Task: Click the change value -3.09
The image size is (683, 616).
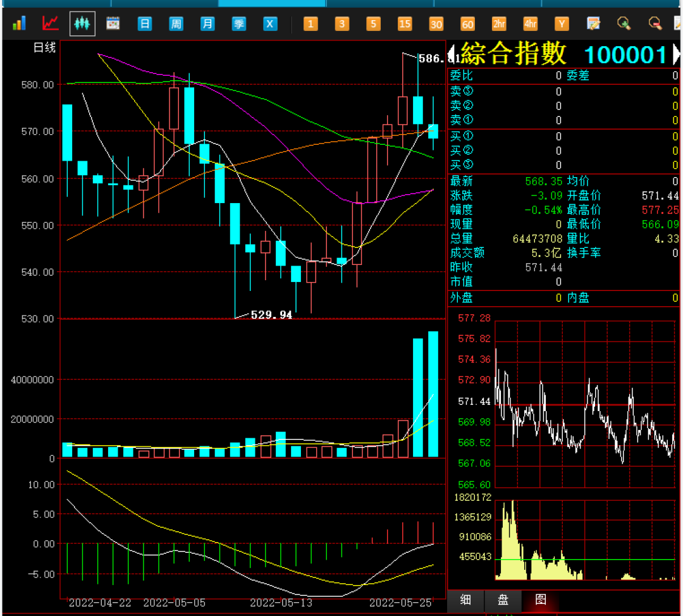Action: pyautogui.click(x=546, y=195)
